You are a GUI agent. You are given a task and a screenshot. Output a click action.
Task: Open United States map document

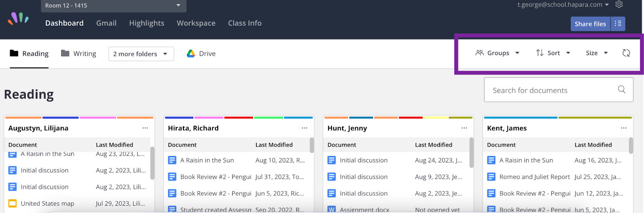click(47, 203)
